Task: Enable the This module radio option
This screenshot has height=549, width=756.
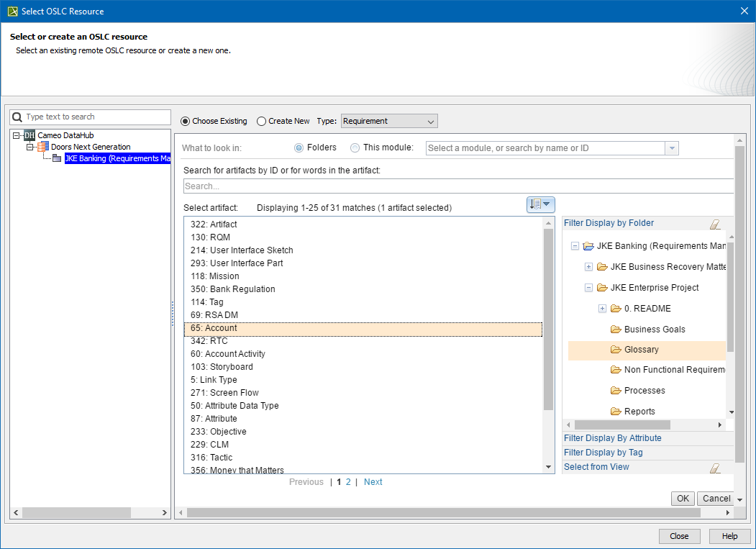Action: pos(355,148)
